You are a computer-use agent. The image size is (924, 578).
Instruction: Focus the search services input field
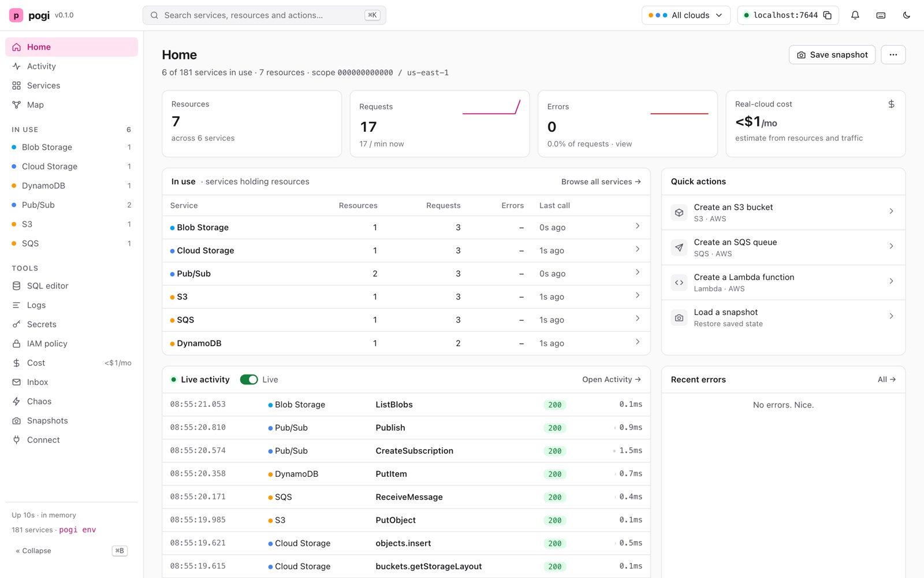264,16
